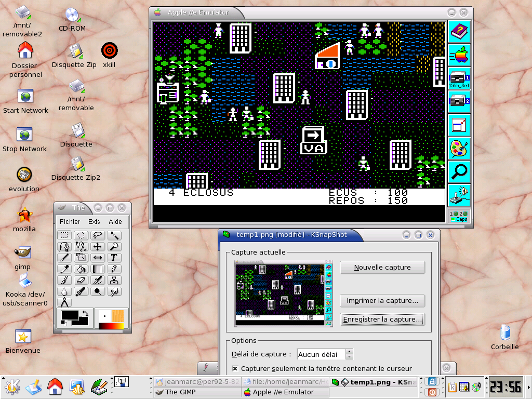The height and width of the screenshot is (399, 532).
Task: Open the Aide menu in GIMP
Action: 115,221
